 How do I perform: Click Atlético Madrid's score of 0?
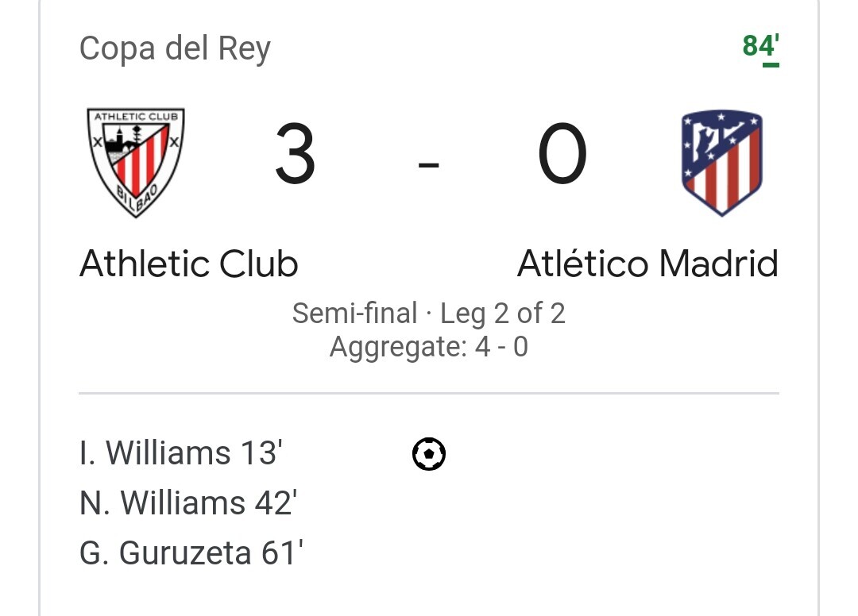click(x=562, y=153)
